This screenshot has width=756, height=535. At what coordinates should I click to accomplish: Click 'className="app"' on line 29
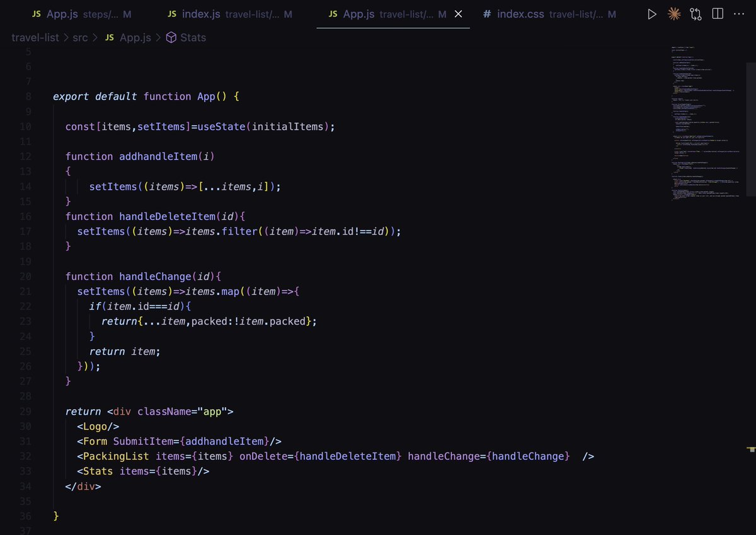point(182,411)
